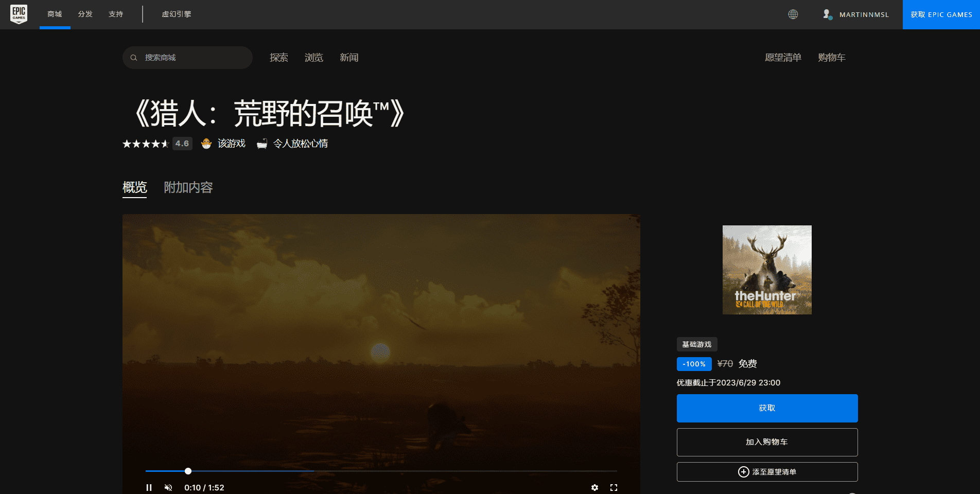980x494 pixels.
Task: Click the search magnifier icon
Action: (x=134, y=58)
